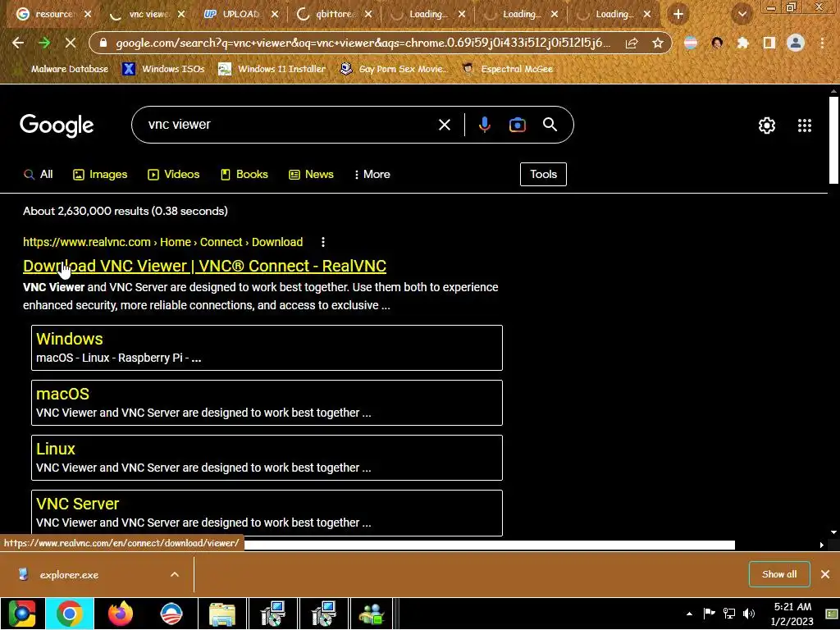Click the Start button on taskbar
840x630 pixels.
tap(21, 614)
